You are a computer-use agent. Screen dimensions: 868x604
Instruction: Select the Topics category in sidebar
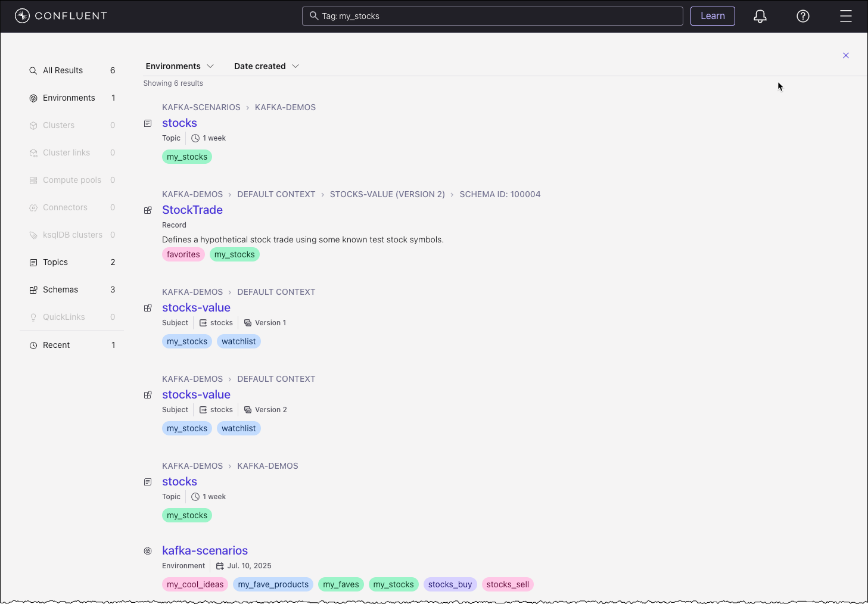(55, 262)
